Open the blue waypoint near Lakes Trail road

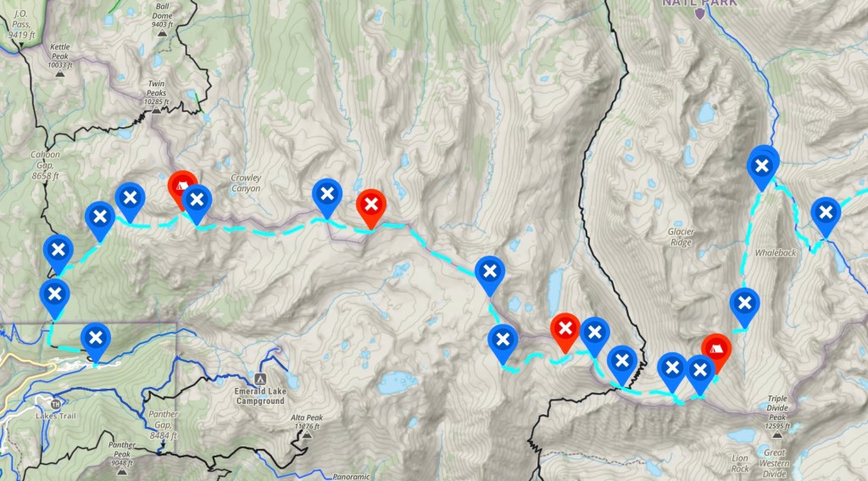[95, 338]
